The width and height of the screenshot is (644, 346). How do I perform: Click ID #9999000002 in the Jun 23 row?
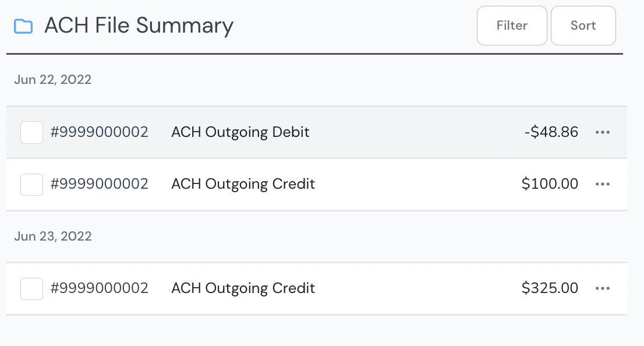point(100,288)
